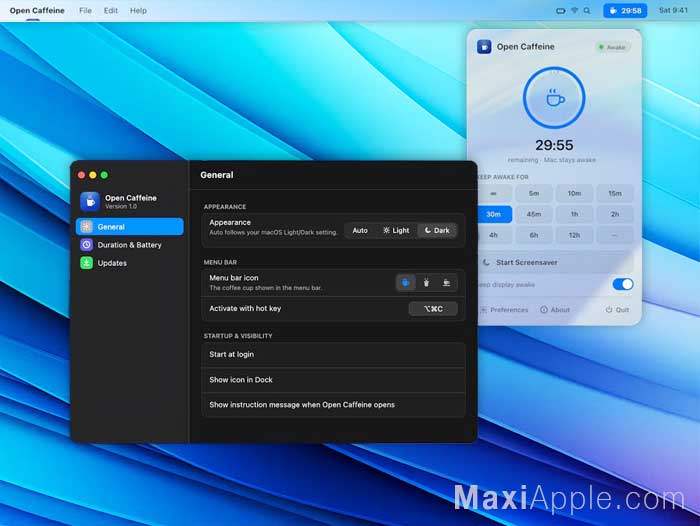Click Start Screensaver in the popover

coord(556,263)
